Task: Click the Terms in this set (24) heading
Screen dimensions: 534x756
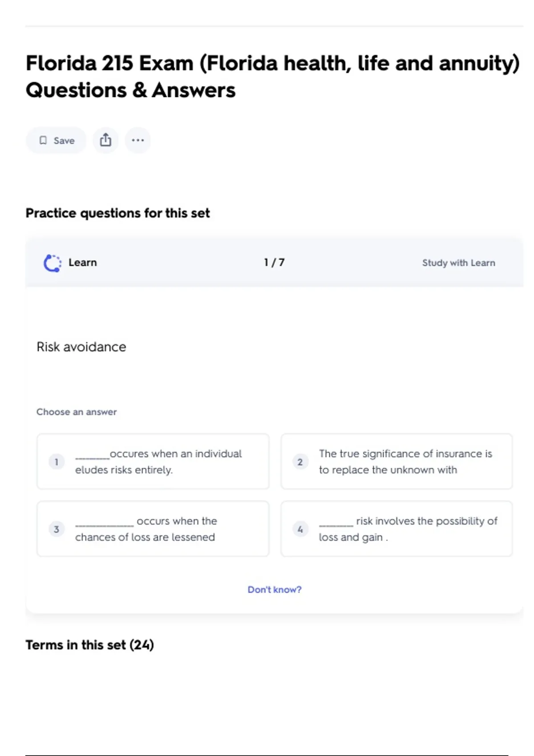Action: [x=89, y=645]
